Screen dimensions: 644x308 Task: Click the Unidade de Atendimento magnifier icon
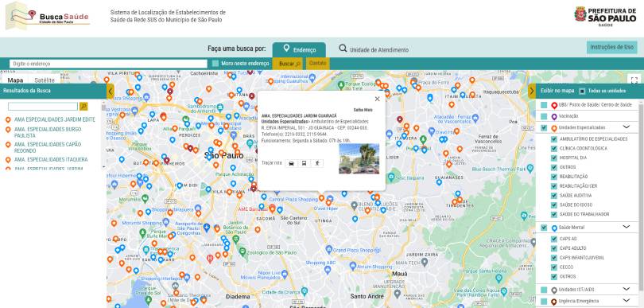(343, 49)
